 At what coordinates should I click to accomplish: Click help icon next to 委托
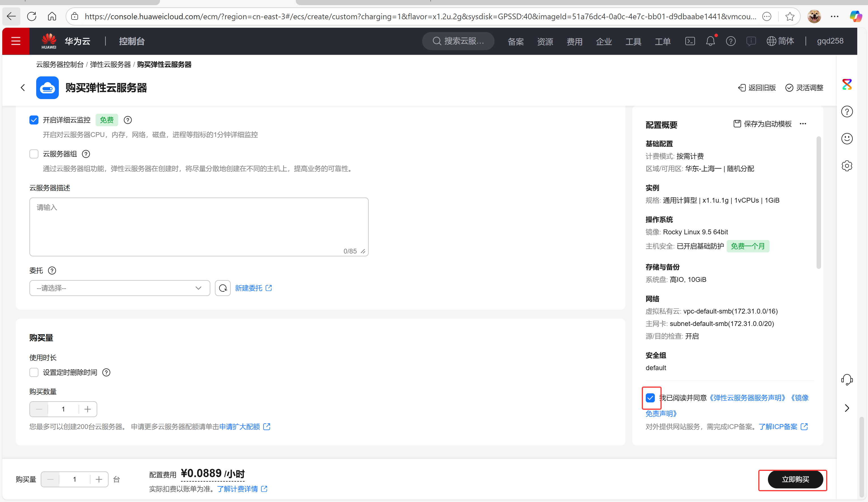click(52, 270)
